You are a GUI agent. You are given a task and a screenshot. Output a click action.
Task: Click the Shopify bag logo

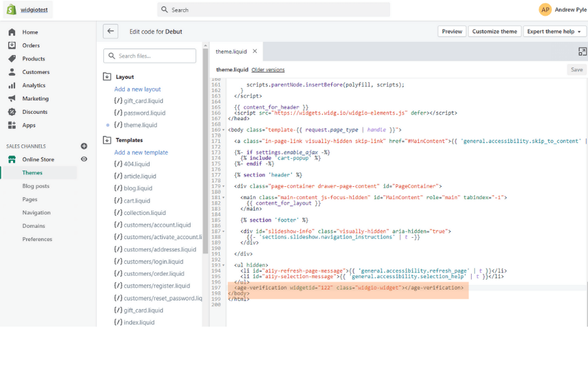11,9
